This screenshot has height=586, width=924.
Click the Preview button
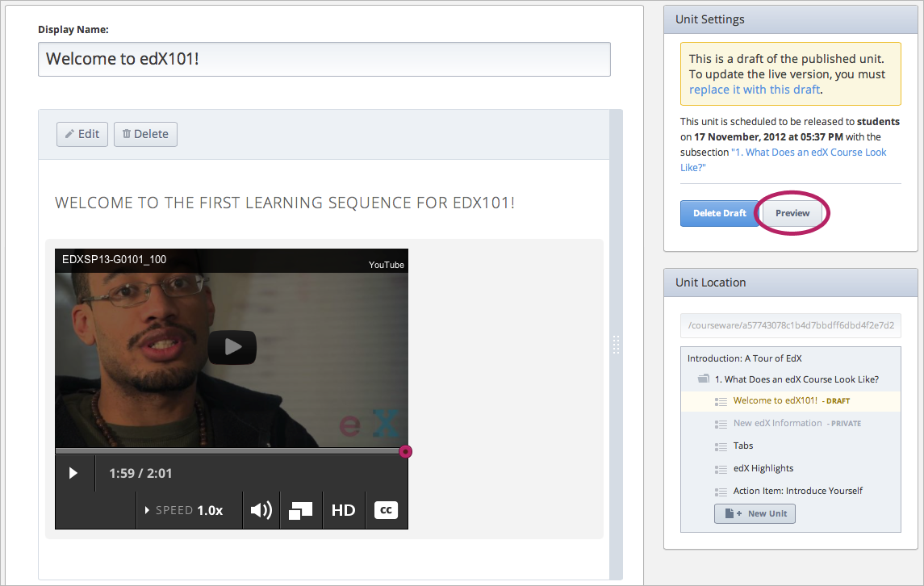point(792,213)
